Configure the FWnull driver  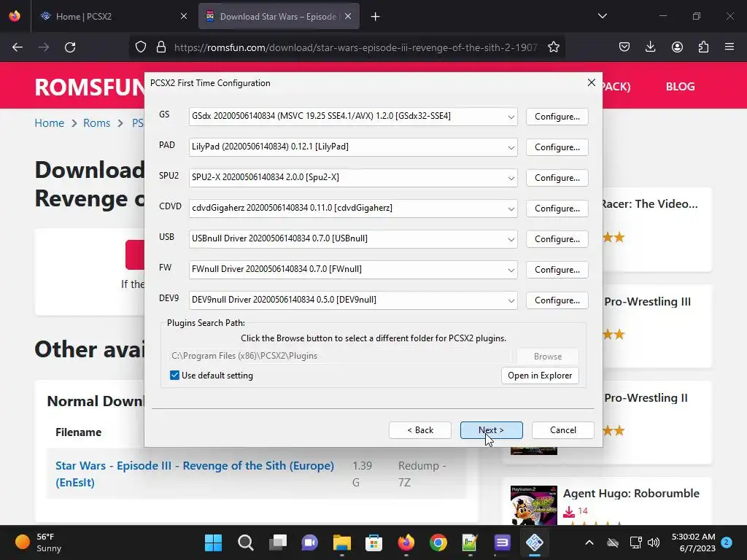point(557,270)
